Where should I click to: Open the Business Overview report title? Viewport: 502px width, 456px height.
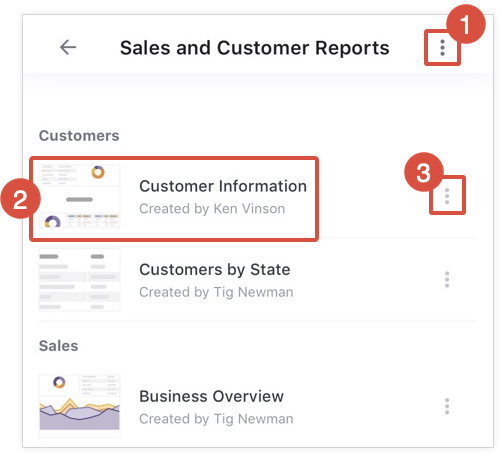click(x=211, y=396)
